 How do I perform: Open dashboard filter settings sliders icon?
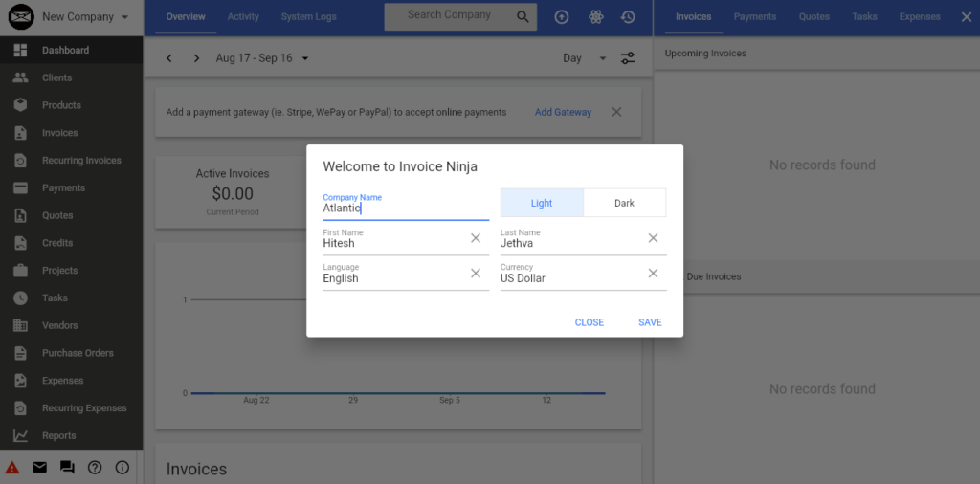[x=628, y=58]
